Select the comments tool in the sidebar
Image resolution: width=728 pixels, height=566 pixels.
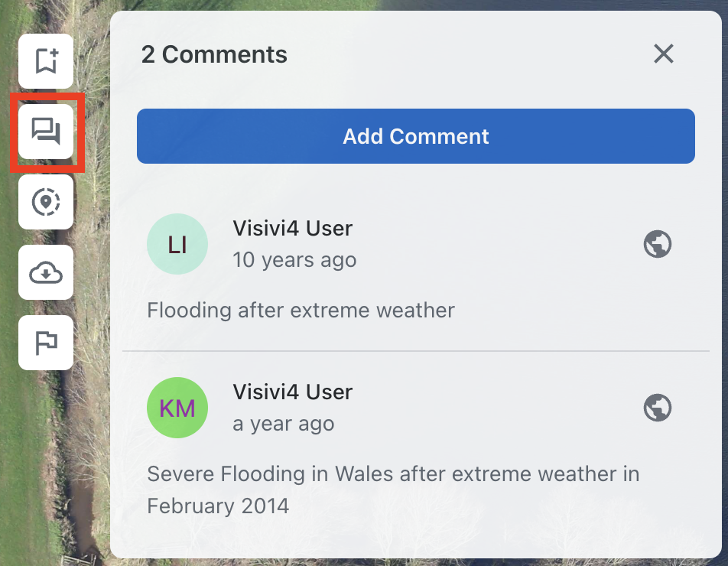[x=46, y=132]
